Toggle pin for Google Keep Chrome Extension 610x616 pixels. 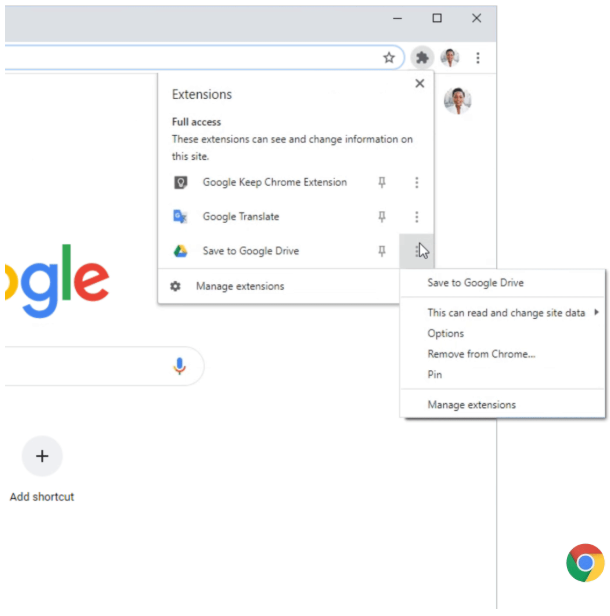click(x=382, y=182)
